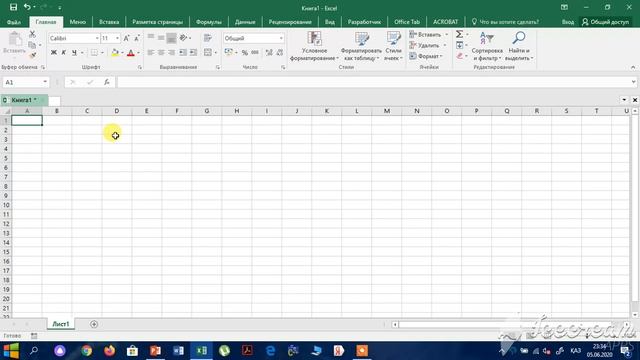Click the decrease indent icon
The height and width of the screenshot is (360, 640).
(x=183, y=53)
